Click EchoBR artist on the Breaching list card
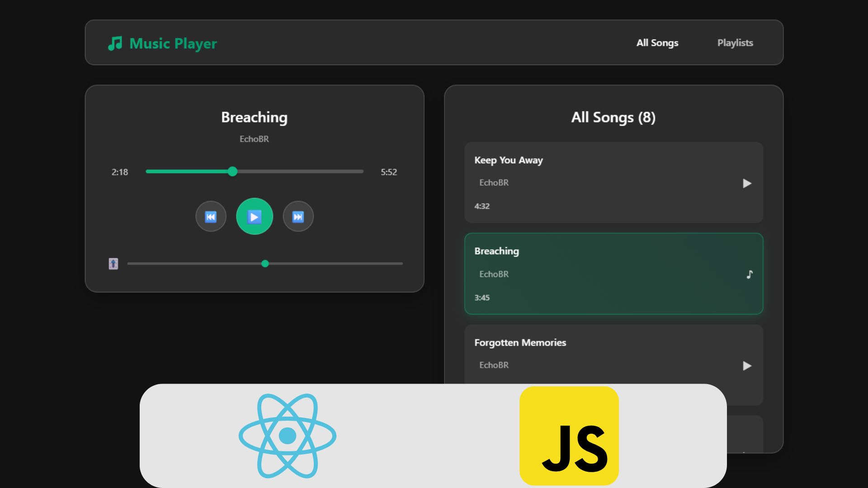This screenshot has width=868, height=488. click(494, 274)
